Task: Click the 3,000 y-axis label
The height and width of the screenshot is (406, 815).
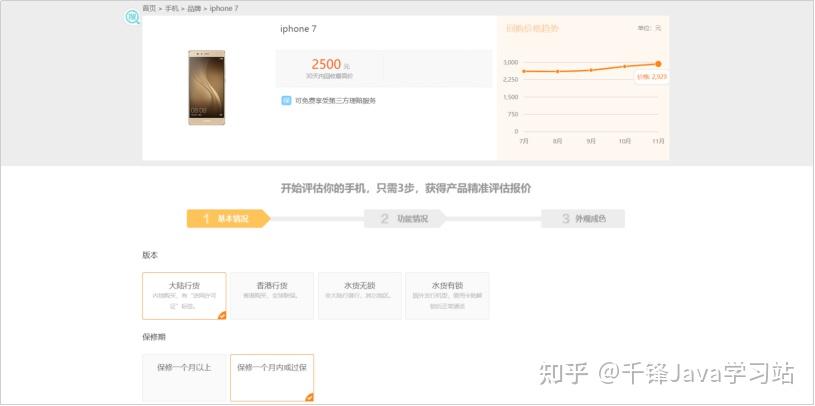Action: (510, 62)
